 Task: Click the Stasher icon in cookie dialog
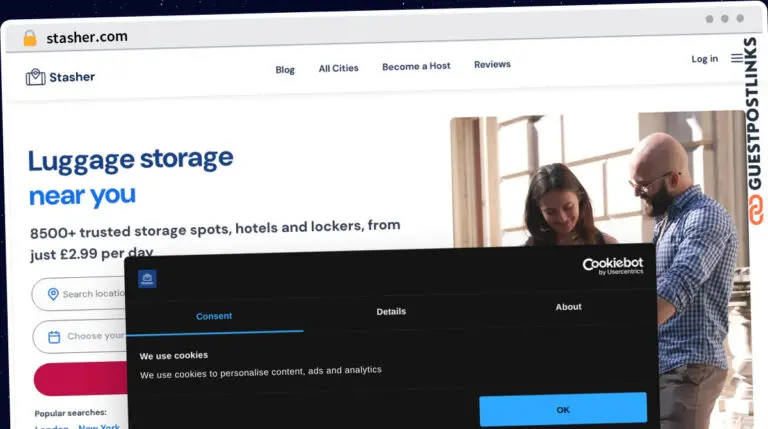click(147, 279)
